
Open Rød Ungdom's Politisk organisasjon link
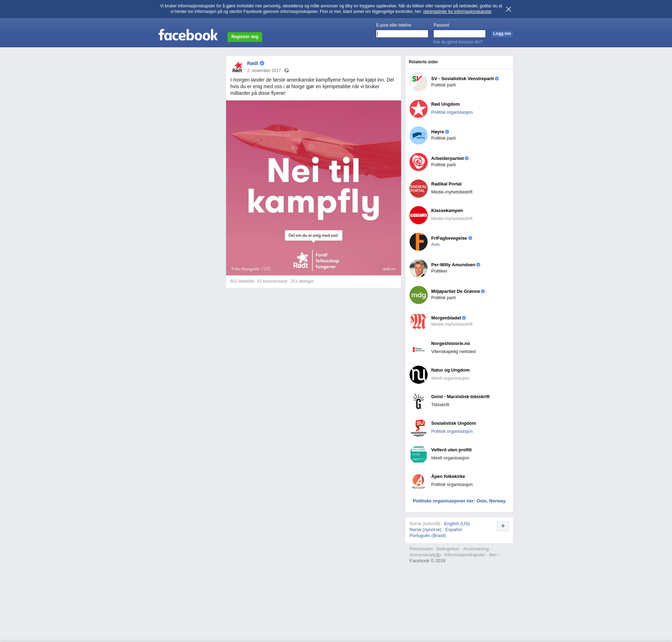(x=452, y=112)
